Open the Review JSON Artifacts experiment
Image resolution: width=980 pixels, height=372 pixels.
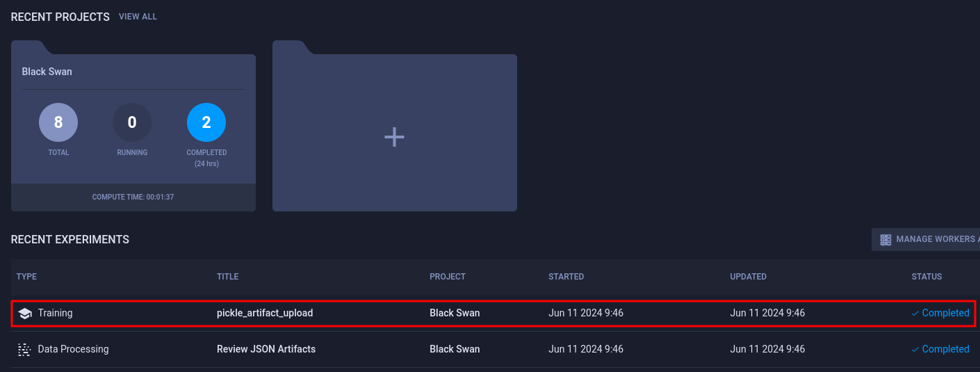266,349
